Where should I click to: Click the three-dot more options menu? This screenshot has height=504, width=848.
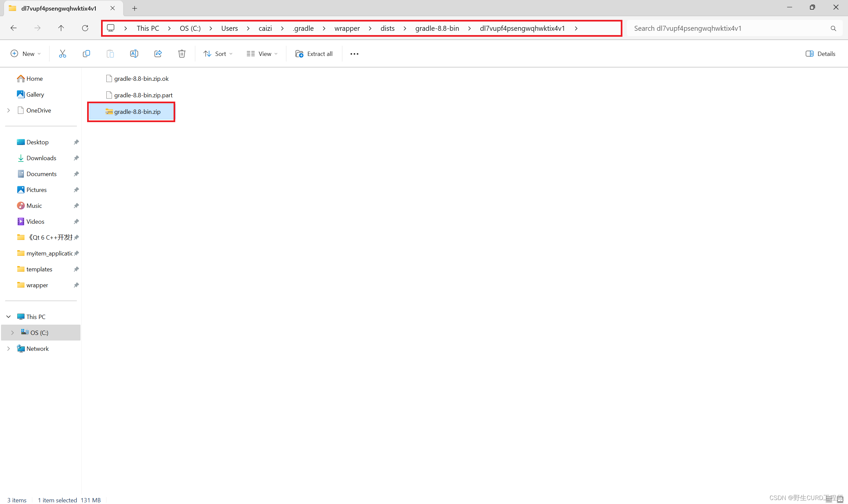pyautogui.click(x=354, y=54)
